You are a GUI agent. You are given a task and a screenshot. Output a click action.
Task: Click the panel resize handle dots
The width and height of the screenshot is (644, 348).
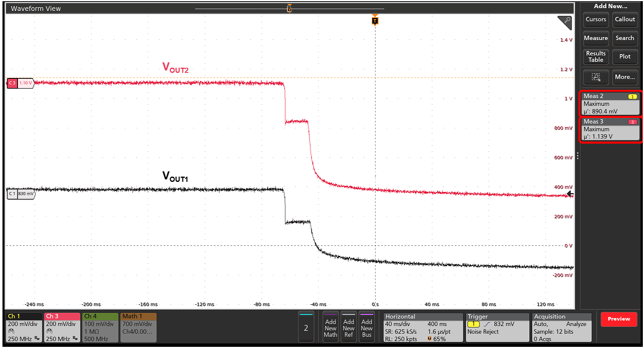pyautogui.click(x=577, y=156)
